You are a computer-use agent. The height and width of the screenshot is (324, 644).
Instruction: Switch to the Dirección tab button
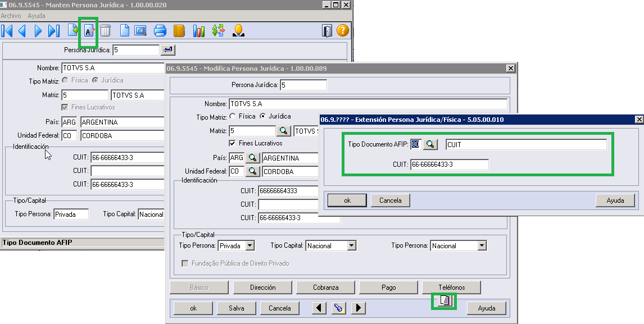263,288
